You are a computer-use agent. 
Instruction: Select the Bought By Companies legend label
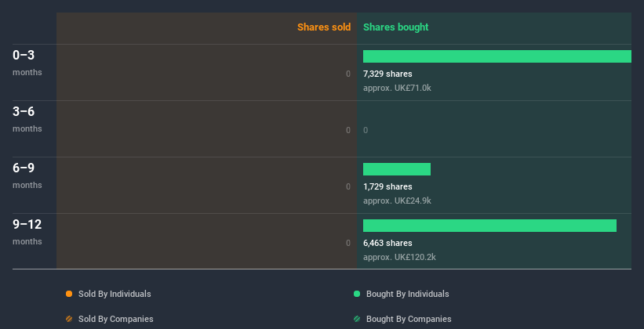(x=409, y=319)
